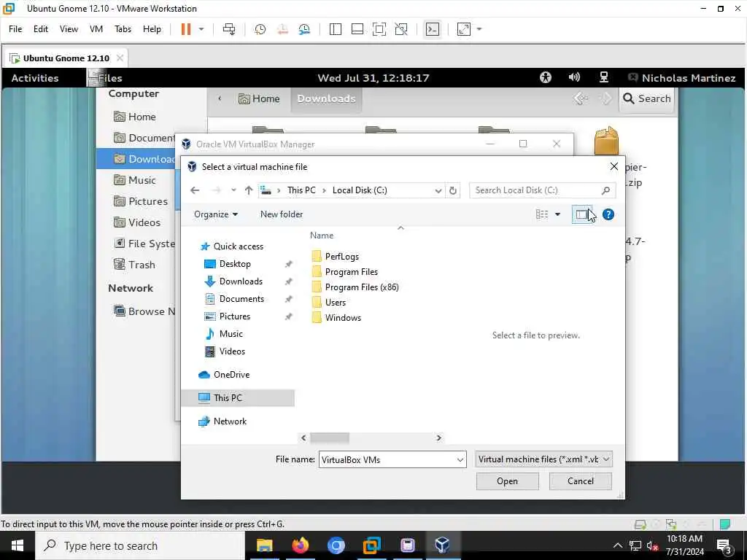Click the stretch guest display icon

tap(463, 29)
